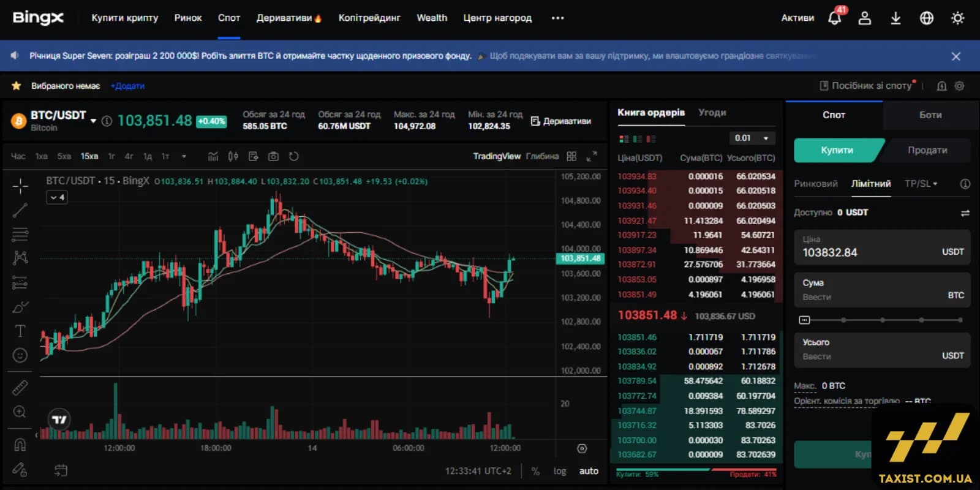Click the favorites star icon
Viewport: 980px width, 490px height.
[x=17, y=86]
